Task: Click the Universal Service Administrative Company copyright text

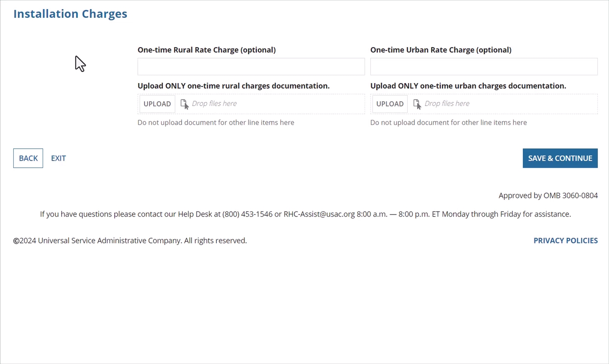Action: tap(130, 241)
